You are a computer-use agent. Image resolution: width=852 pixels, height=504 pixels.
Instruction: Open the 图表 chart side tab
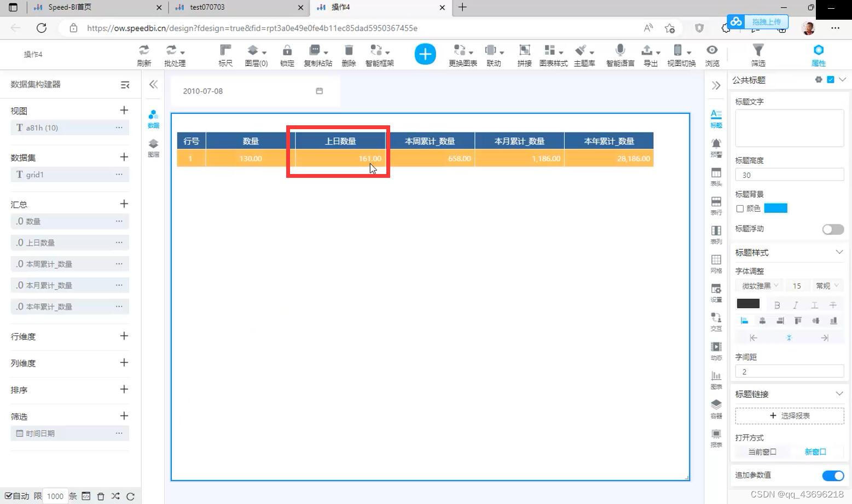716,380
